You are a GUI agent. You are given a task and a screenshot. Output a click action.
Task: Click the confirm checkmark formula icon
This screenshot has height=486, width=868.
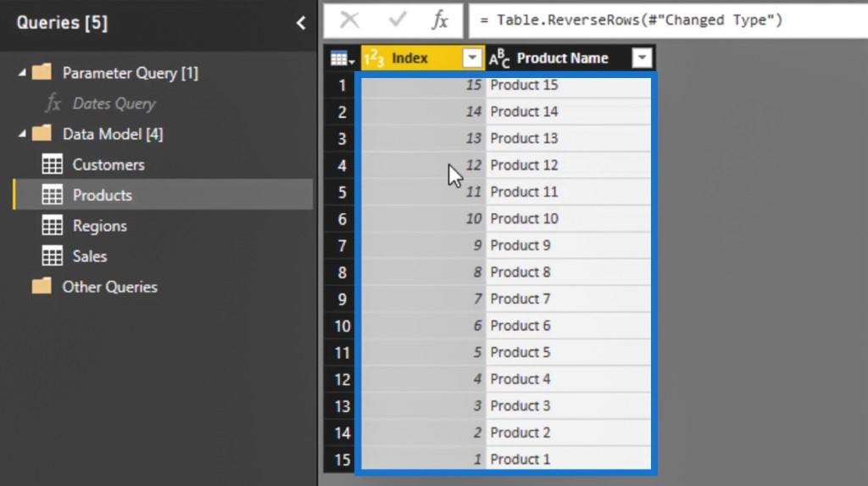[x=398, y=20]
